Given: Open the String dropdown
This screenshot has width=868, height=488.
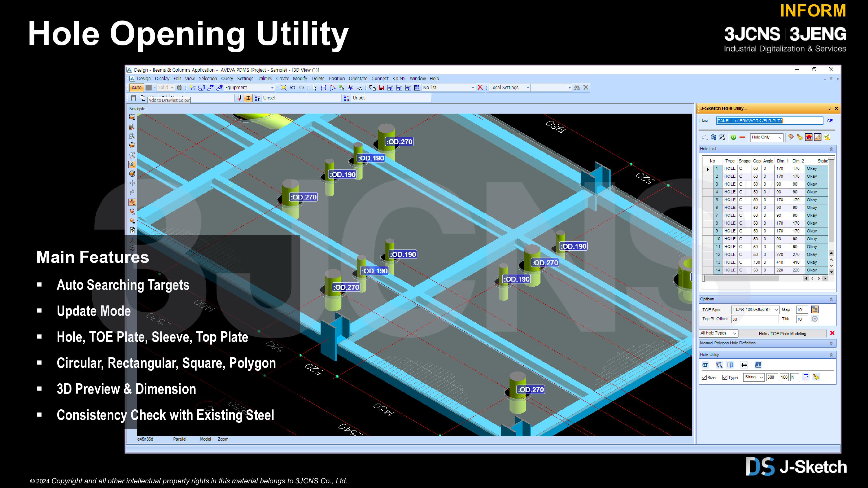Looking at the screenshot, I should pyautogui.click(x=754, y=377).
